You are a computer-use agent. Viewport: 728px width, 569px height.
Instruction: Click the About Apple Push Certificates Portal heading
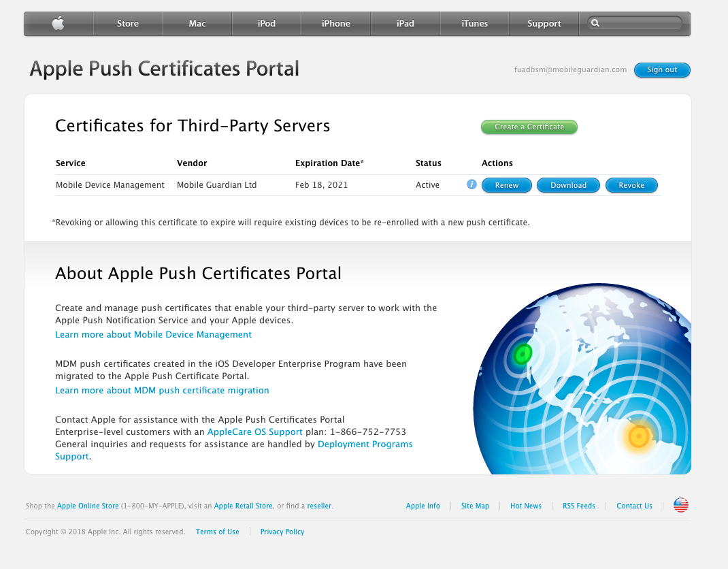click(x=198, y=273)
